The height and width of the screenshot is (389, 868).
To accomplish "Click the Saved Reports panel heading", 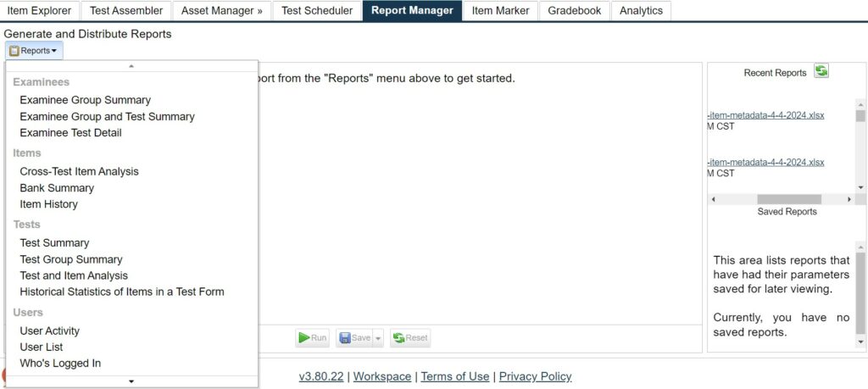I will tap(787, 212).
